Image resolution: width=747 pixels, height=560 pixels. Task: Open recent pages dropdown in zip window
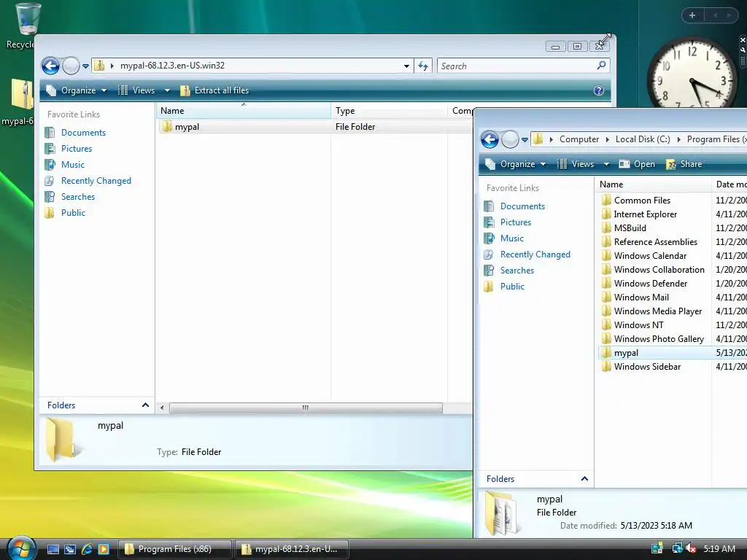click(86, 66)
